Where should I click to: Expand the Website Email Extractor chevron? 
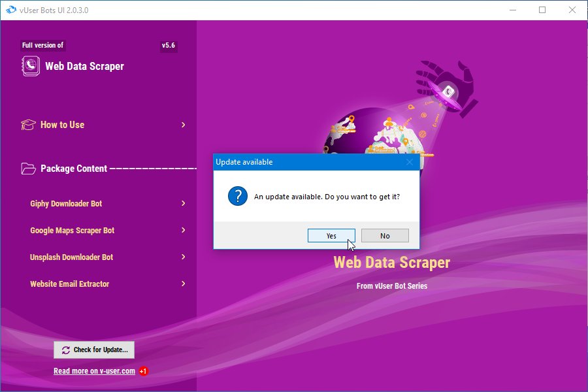[184, 284]
